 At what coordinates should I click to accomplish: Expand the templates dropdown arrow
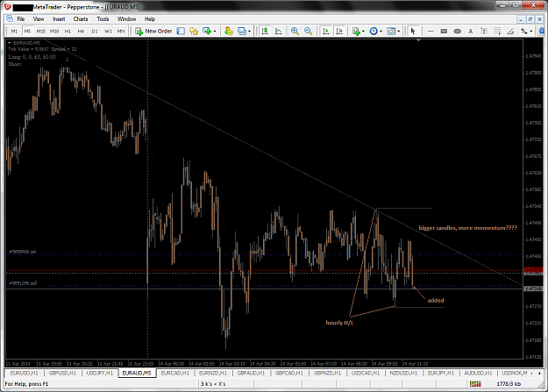coord(399,31)
